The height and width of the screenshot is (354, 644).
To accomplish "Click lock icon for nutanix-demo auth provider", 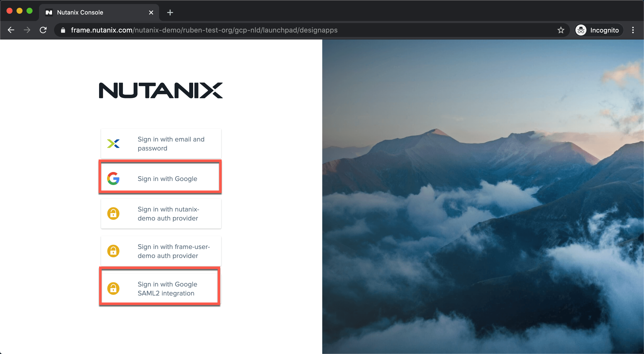I will 113,213.
